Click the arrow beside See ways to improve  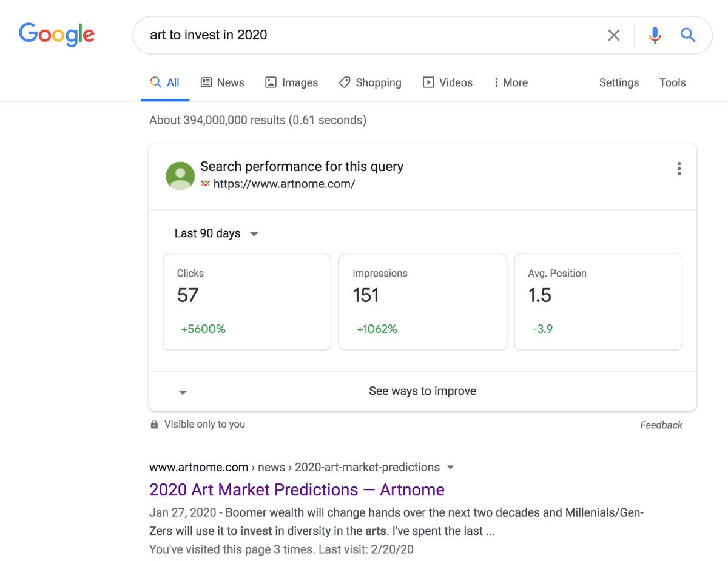pos(183,392)
